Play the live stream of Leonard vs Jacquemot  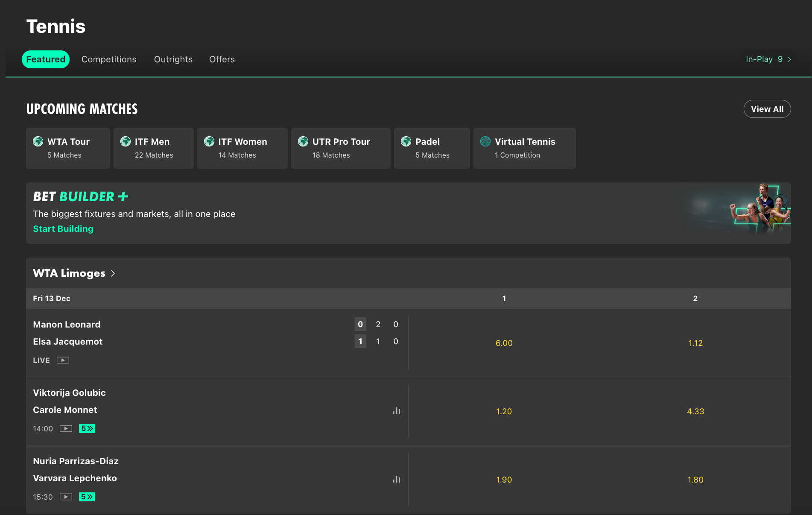pos(63,360)
